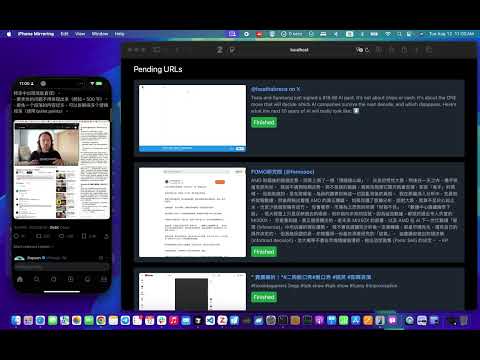This screenshot has width=480, height=360.
Task: Click Finished on the FOMO研究院 card
Action: (264, 252)
